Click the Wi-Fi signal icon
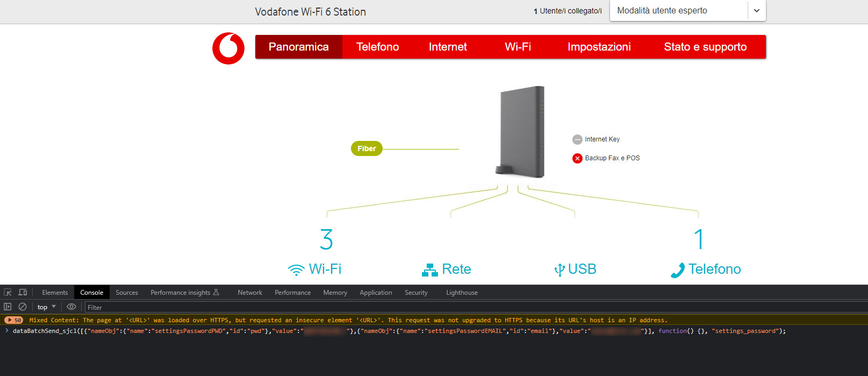 (x=296, y=269)
